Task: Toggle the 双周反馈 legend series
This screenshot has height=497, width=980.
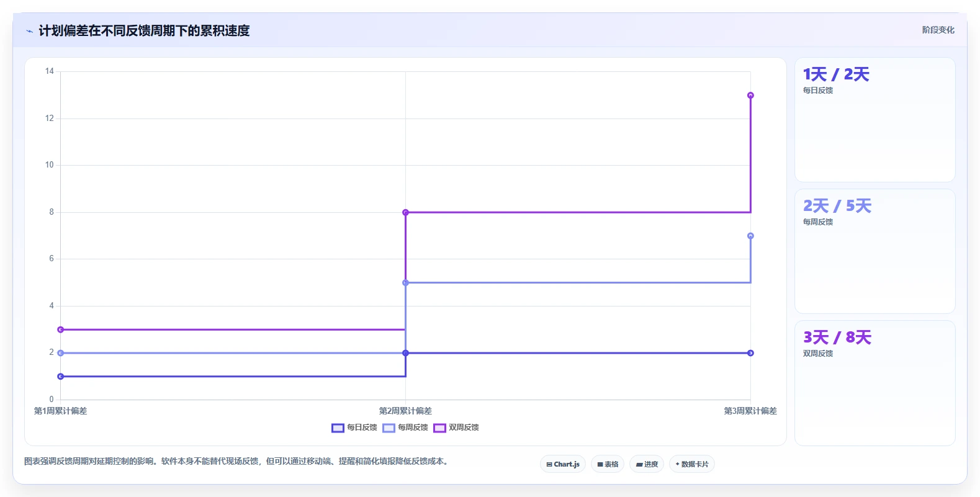Action: 456,428
